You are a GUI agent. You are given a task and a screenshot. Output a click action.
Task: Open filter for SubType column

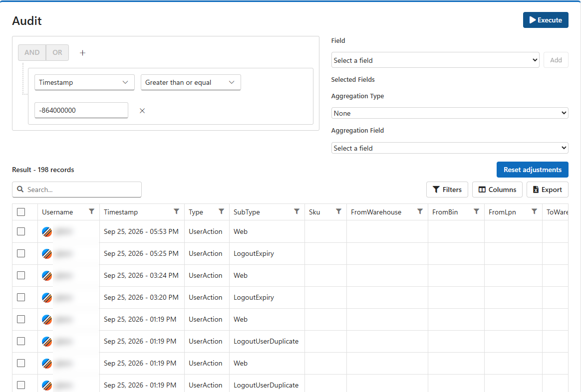click(297, 212)
